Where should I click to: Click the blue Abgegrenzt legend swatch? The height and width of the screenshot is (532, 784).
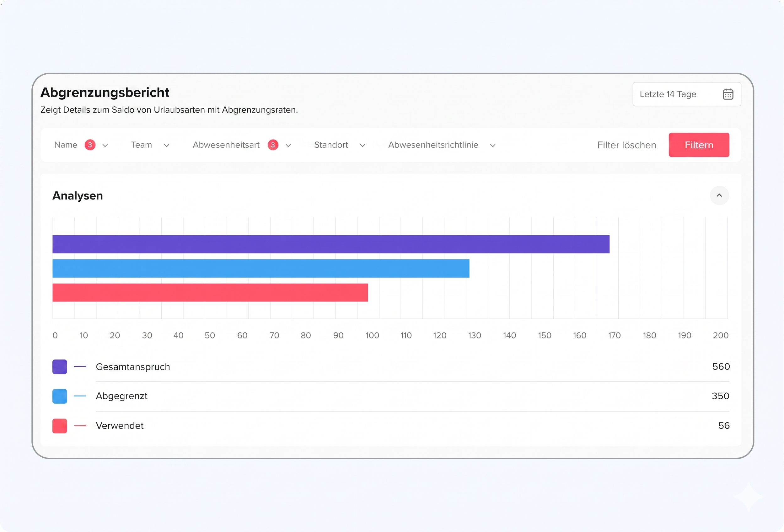(x=60, y=396)
